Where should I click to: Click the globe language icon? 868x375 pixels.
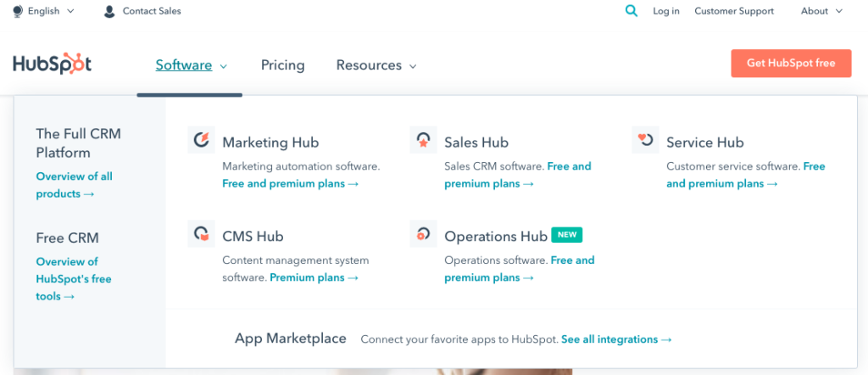18,11
